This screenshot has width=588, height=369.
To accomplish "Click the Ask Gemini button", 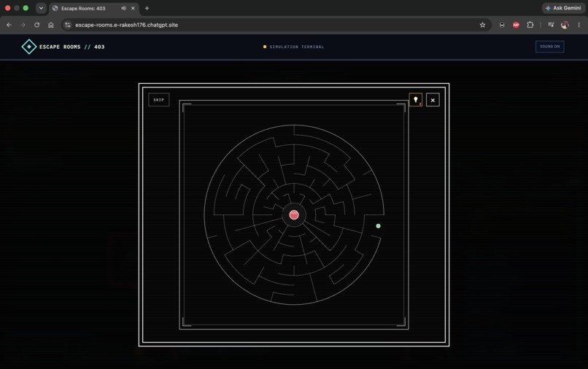I will tap(563, 8).
